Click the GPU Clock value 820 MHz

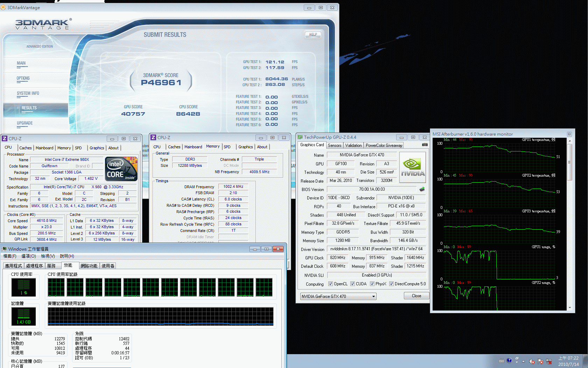[x=337, y=258]
